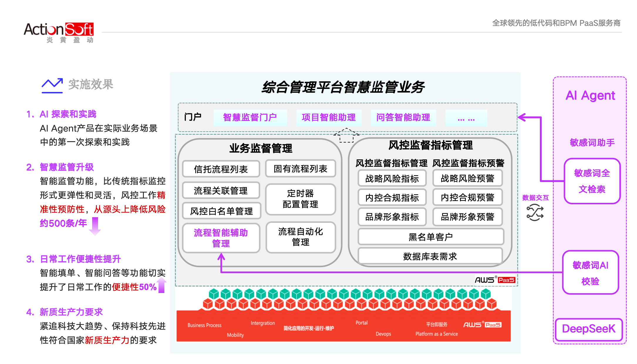The image size is (637, 364).
Task: Select the 项目智能助理 portal tab
Action: 329,118
